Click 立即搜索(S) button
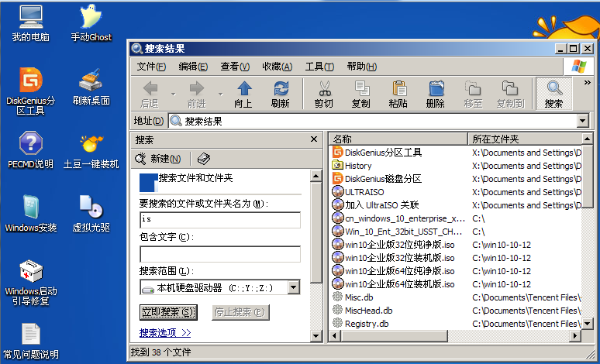Image resolution: width=600 pixels, height=364 pixels. 168,312
